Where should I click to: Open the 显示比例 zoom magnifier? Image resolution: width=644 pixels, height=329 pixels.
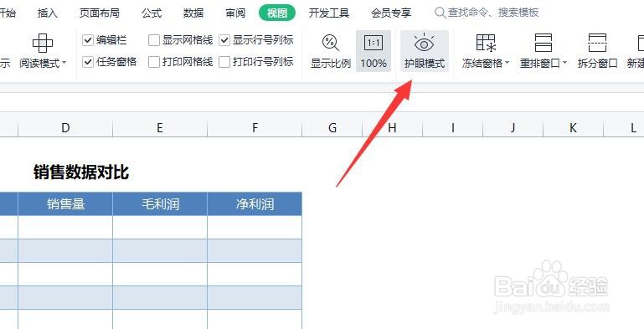(x=331, y=43)
